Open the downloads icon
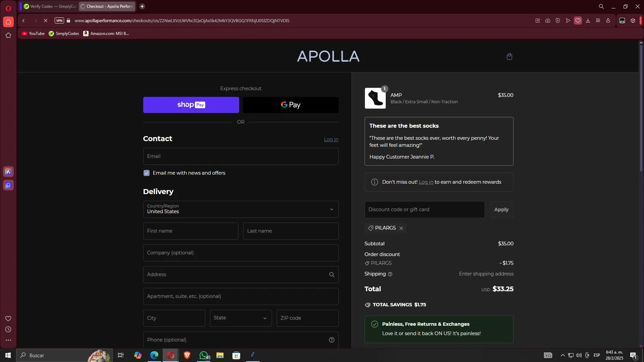The image size is (644, 362). (x=588, y=21)
